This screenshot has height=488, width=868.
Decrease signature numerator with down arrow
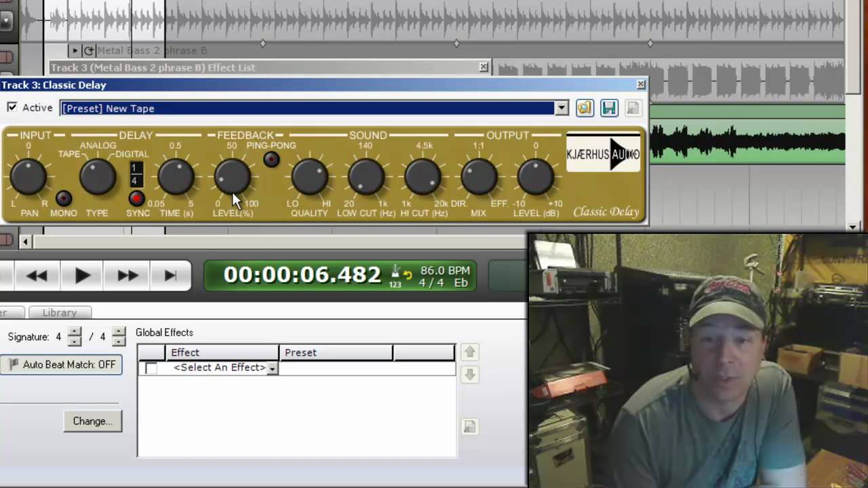click(x=75, y=341)
